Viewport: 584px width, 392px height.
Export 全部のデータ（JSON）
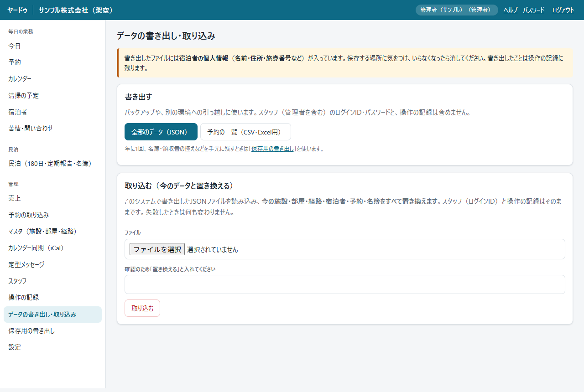[161, 132]
